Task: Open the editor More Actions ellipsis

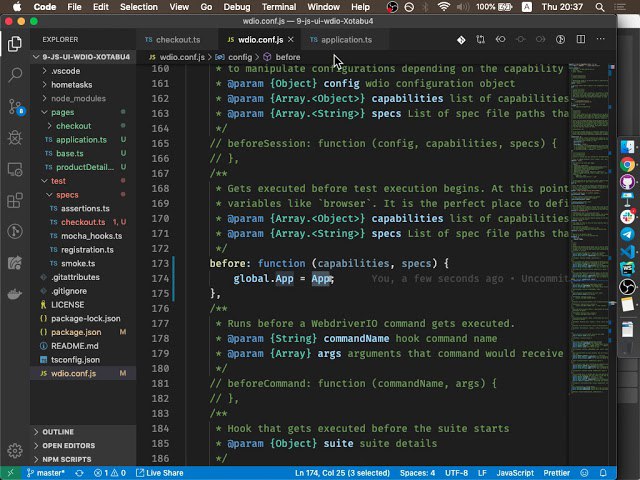Action: coord(599,40)
